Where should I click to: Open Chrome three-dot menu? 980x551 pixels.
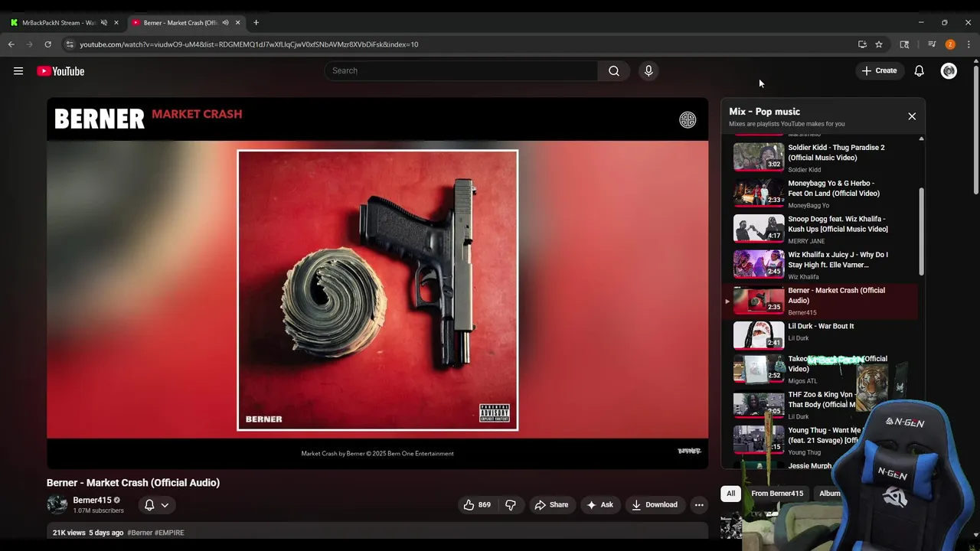[969, 44]
